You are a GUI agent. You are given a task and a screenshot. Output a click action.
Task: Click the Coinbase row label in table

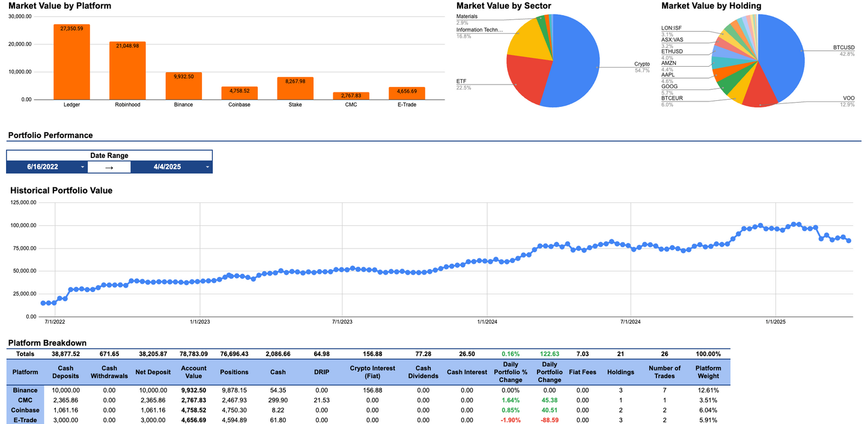[x=25, y=410]
